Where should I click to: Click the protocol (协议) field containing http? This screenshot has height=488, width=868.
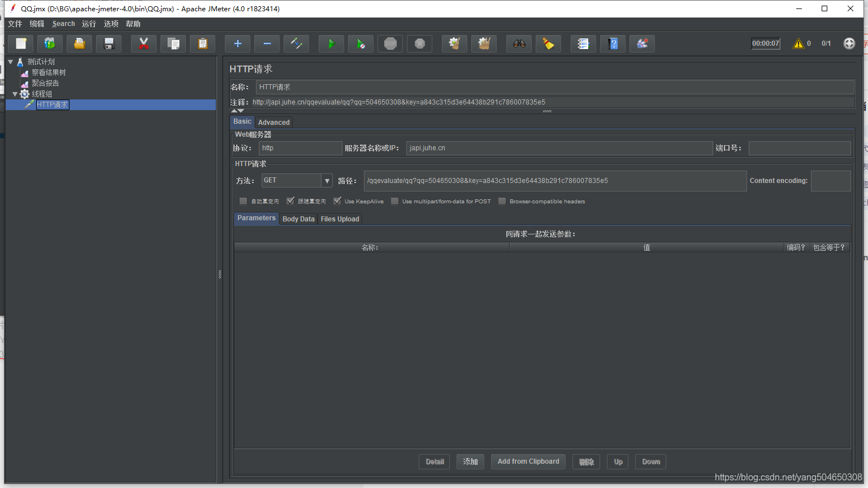point(301,148)
